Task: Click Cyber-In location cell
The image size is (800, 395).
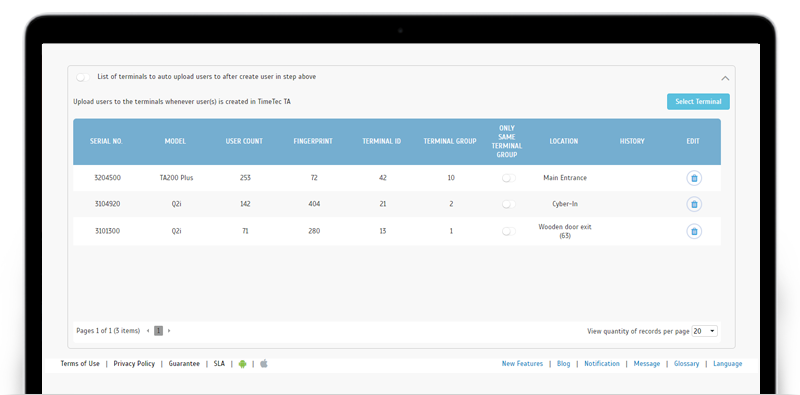Action: click(565, 204)
